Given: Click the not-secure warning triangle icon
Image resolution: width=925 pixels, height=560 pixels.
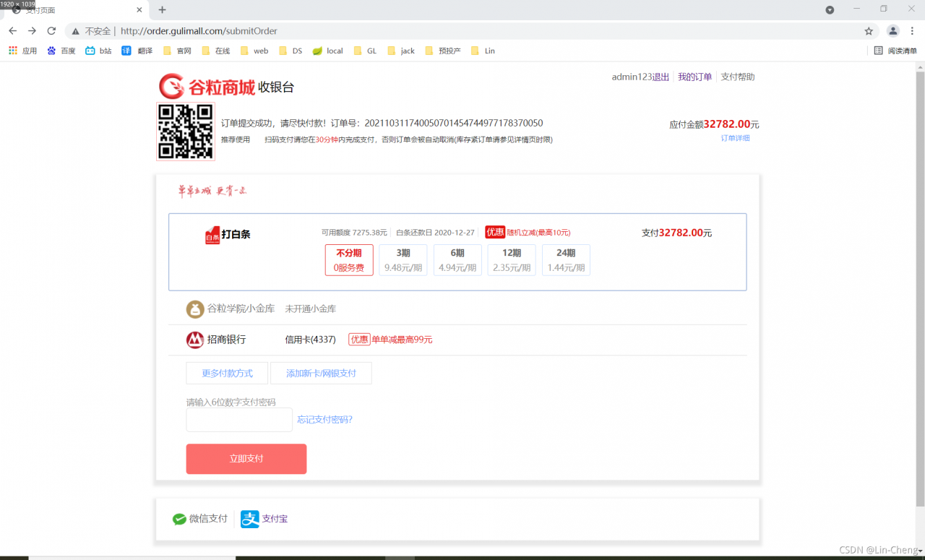Looking at the screenshot, I should (x=75, y=31).
